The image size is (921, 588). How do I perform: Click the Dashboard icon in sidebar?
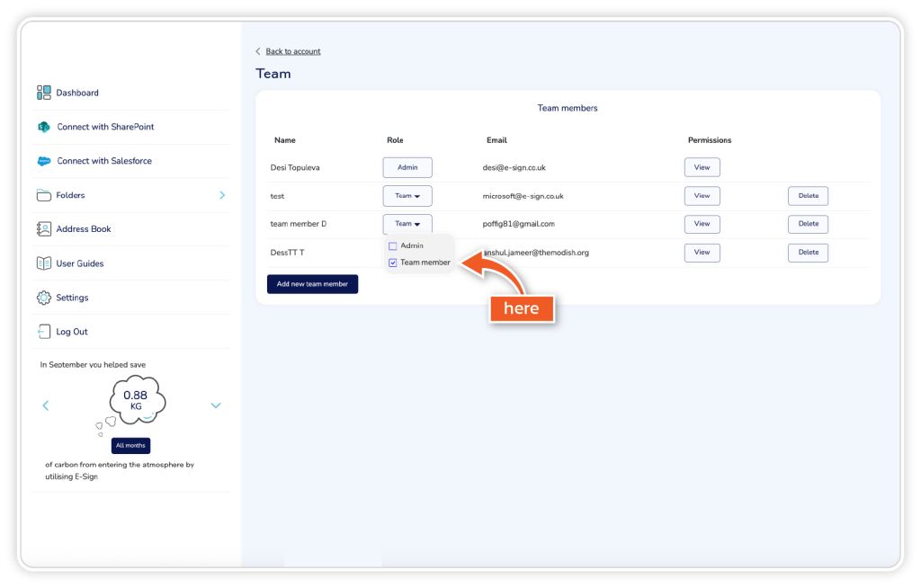click(x=43, y=93)
